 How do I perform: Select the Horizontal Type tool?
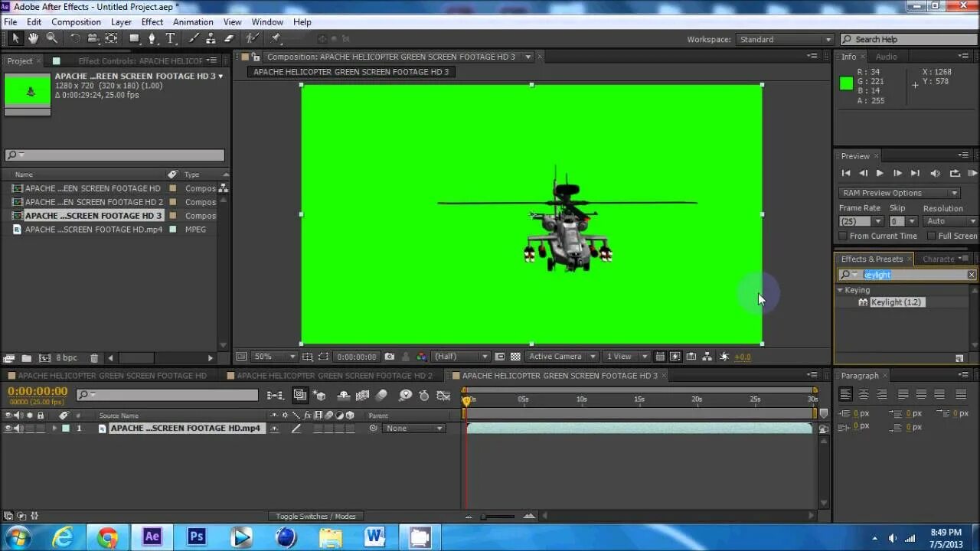point(171,38)
